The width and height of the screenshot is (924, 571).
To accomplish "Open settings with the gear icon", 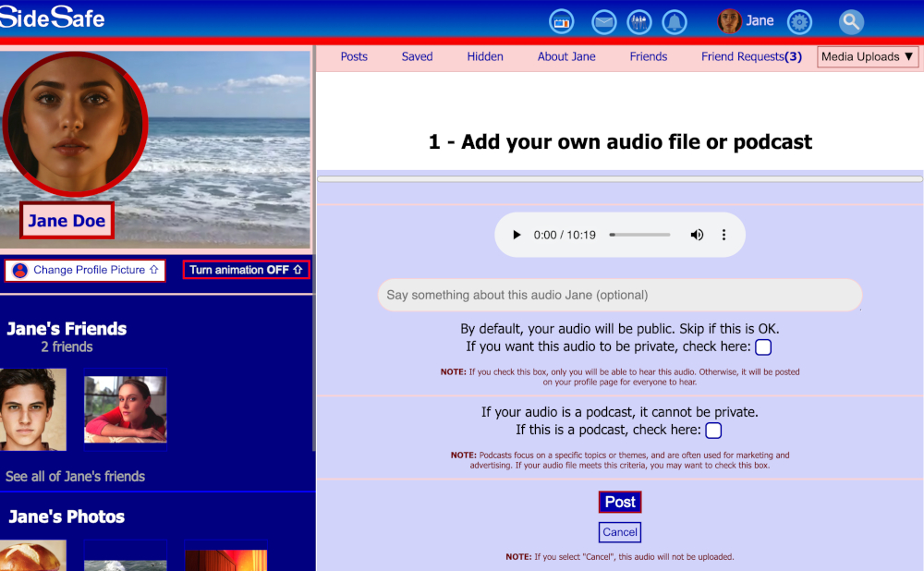I will 798,21.
